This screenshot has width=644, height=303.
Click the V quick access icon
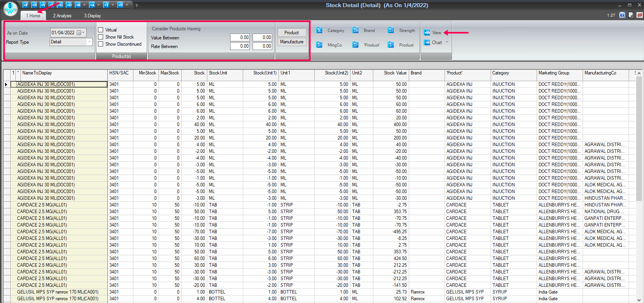click(x=43, y=5)
